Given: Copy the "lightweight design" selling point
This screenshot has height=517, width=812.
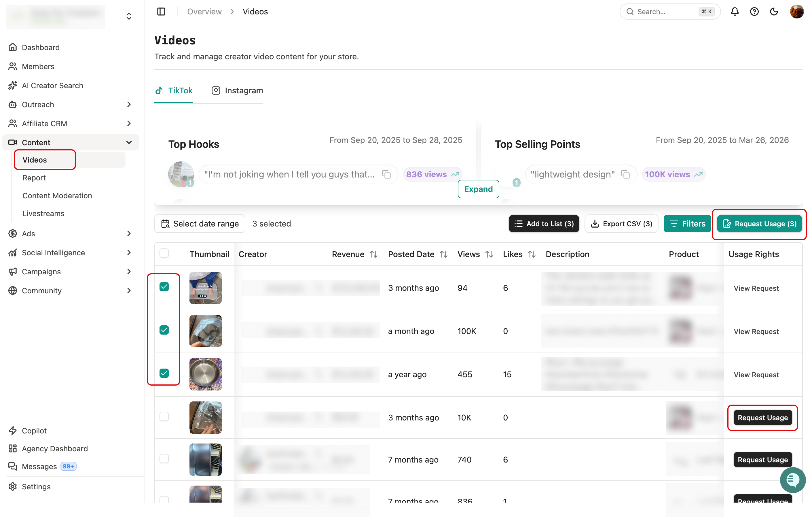Looking at the screenshot, I should (x=625, y=174).
